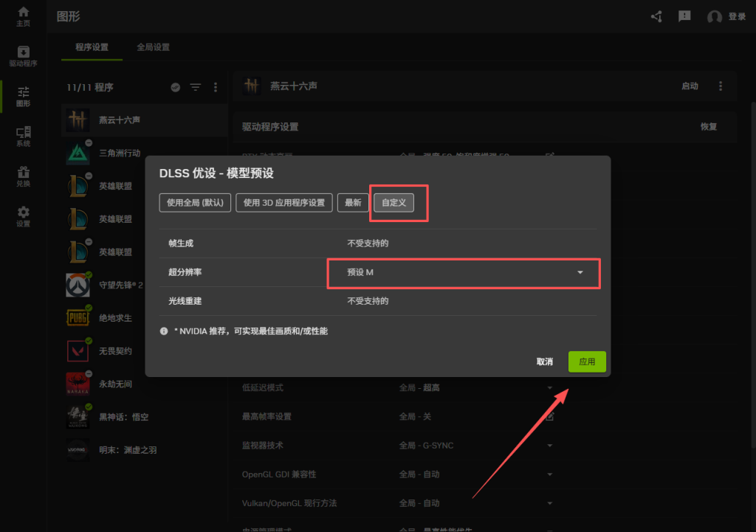Click the three-dot menu beside program list
Screen dimensions: 756x532
(x=216, y=87)
